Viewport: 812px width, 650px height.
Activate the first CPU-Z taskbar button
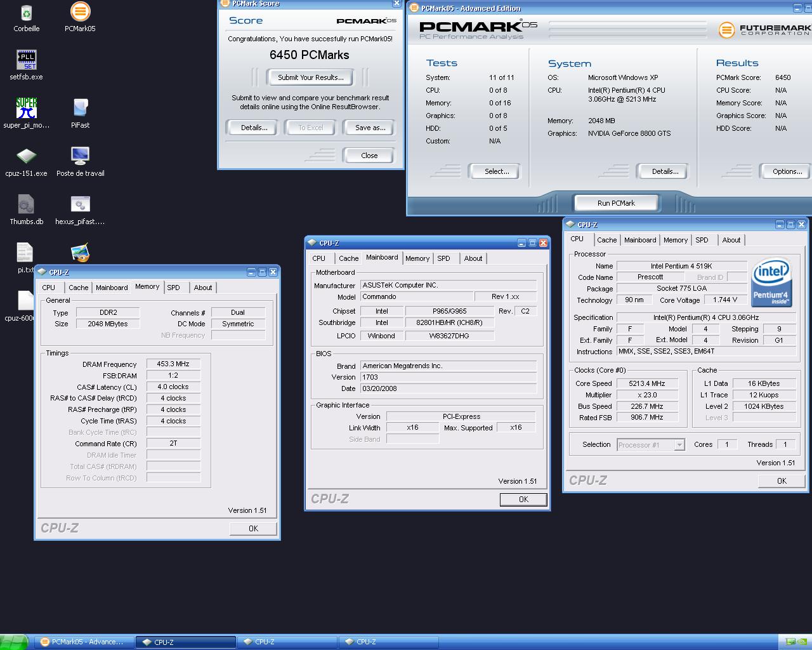pyautogui.click(x=185, y=642)
